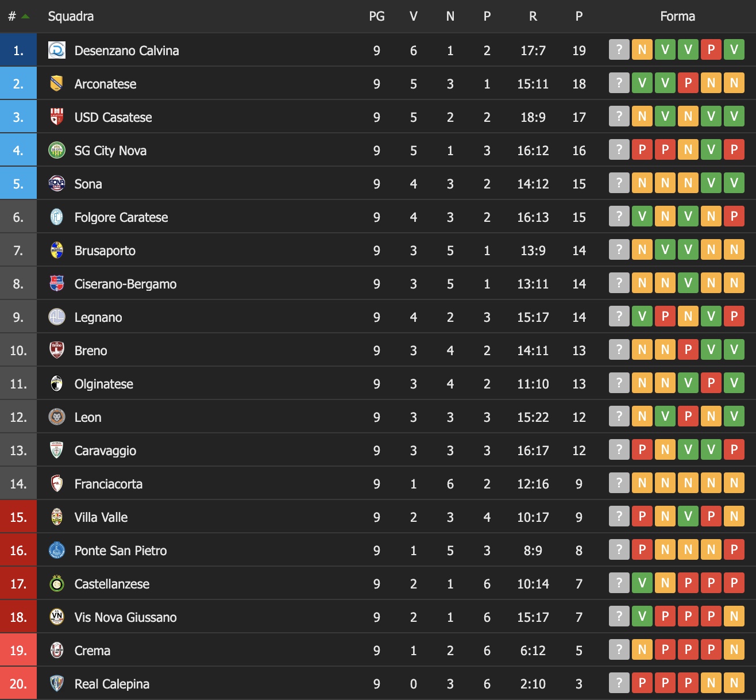Sort by the Squadra column header
756x700 pixels.
(71, 16)
